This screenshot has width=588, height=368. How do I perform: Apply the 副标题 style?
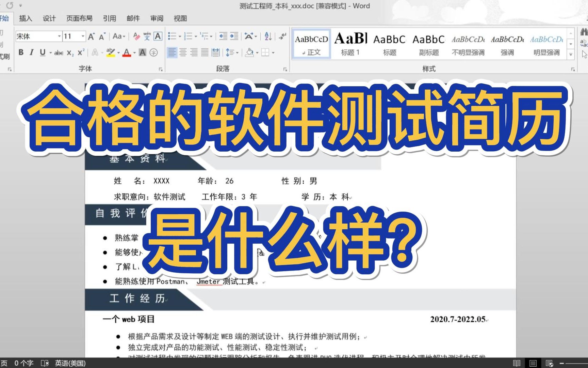429,44
